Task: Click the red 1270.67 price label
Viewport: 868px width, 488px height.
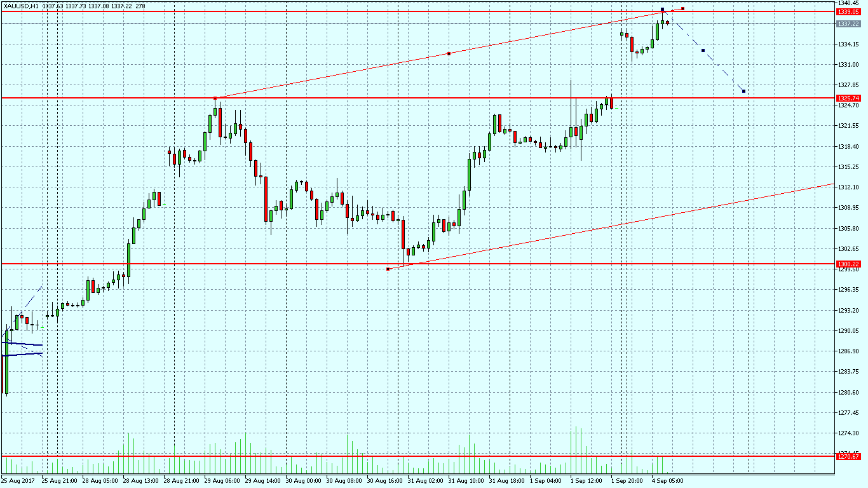Action: point(849,456)
